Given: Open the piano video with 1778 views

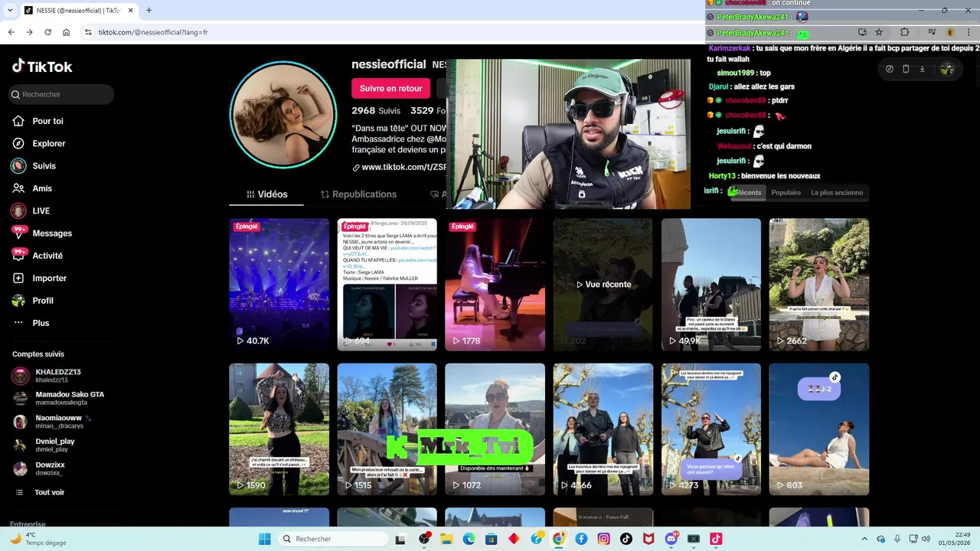Looking at the screenshot, I should pyautogui.click(x=495, y=285).
